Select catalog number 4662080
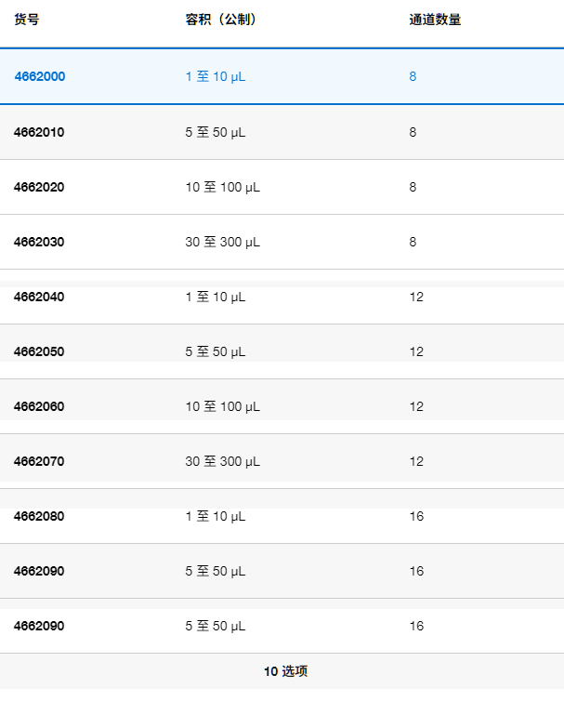The height and width of the screenshot is (728, 564). [39, 516]
